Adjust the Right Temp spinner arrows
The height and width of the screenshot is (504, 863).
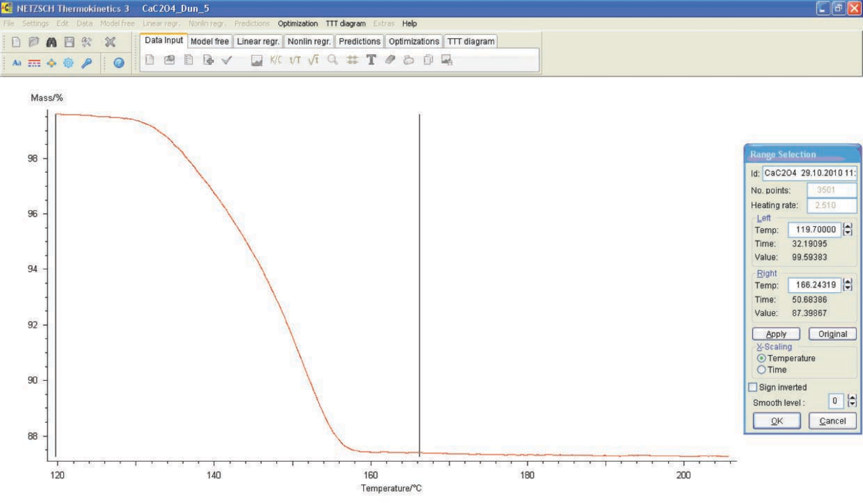click(847, 285)
